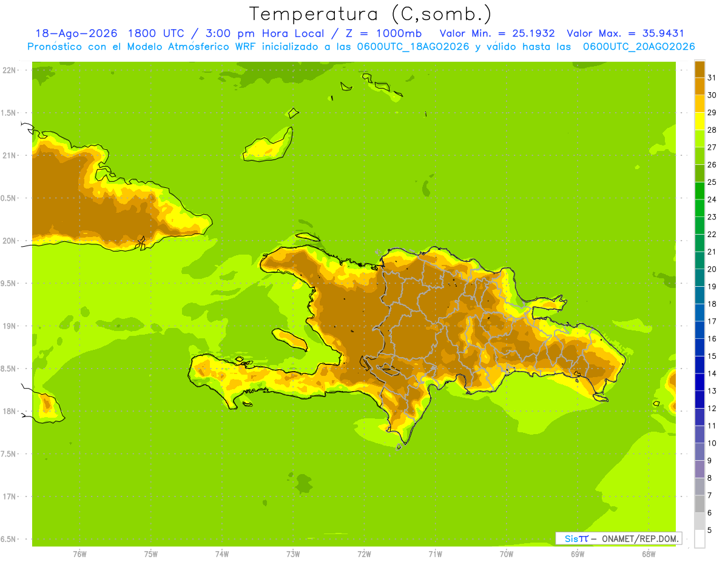Click the "20N" latitude axis label

[x=9, y=241]
